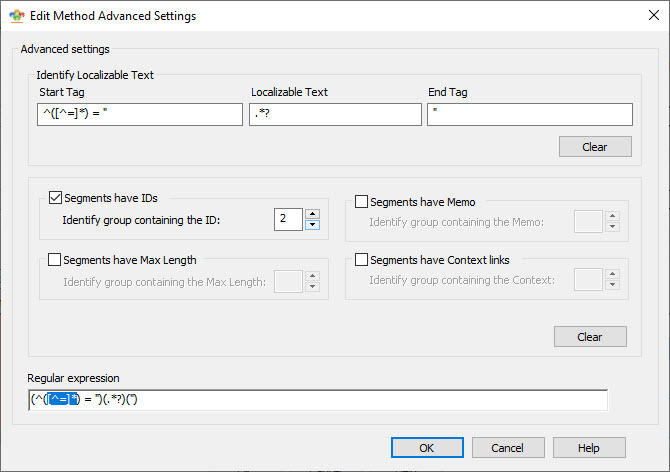Click the End Tag input field
Screen dimensions: 670x472
530,114
